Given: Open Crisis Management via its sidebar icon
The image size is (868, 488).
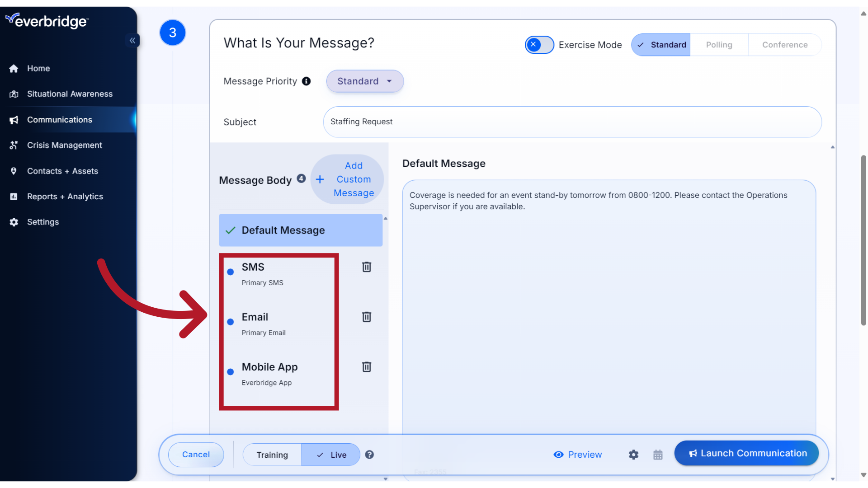Looking at the screenshot, I should (14, 145).
